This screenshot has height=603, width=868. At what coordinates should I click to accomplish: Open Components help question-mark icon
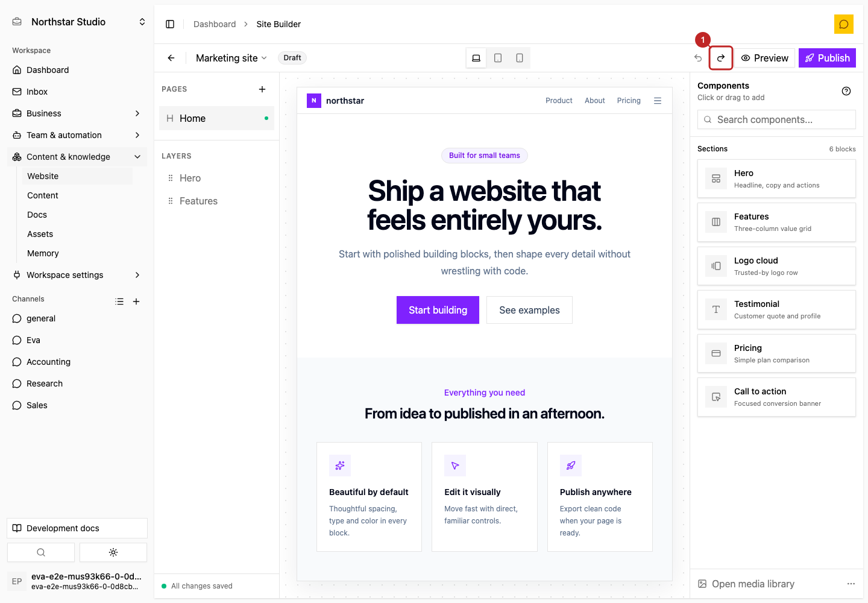click(846, 91)
